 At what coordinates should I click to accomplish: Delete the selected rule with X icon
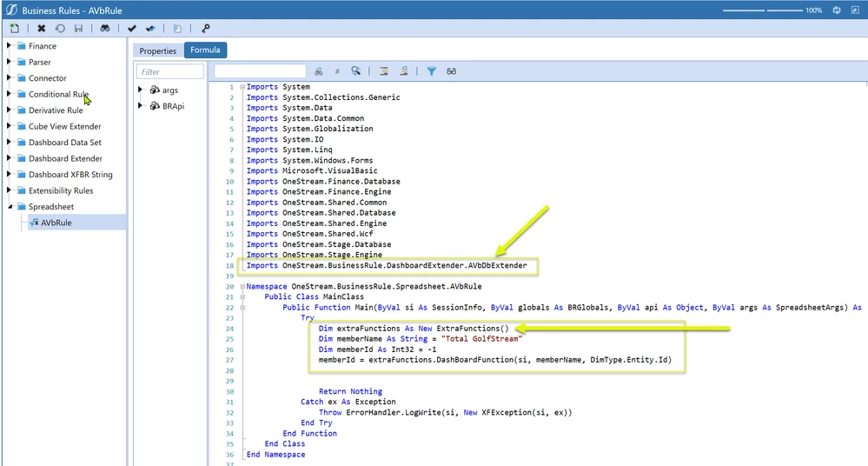coord(41,29)
